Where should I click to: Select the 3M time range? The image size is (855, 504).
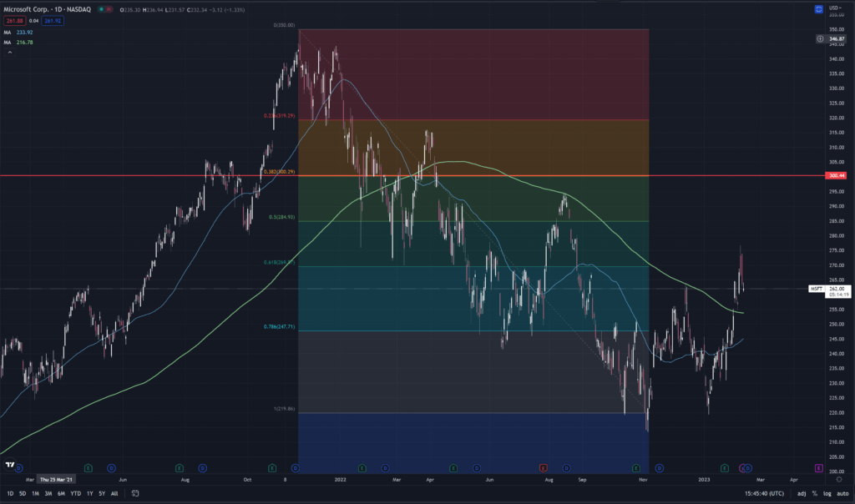coord(48,494)
